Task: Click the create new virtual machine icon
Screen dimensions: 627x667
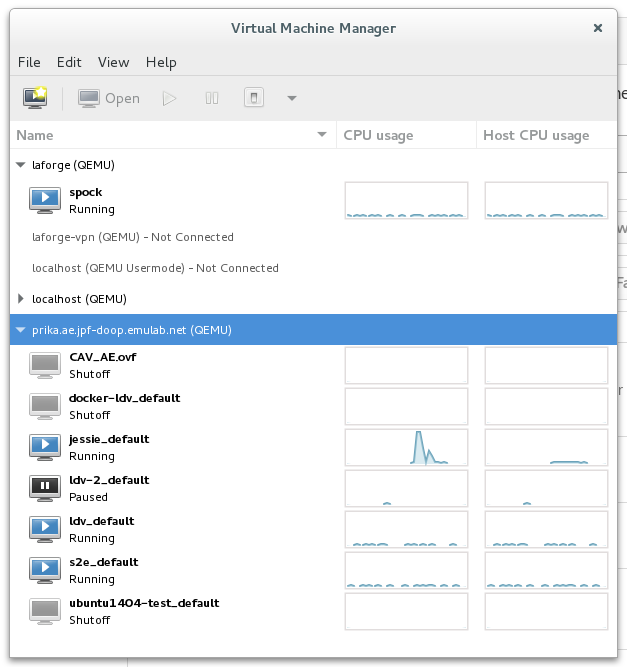Action: tap(36, 98)
